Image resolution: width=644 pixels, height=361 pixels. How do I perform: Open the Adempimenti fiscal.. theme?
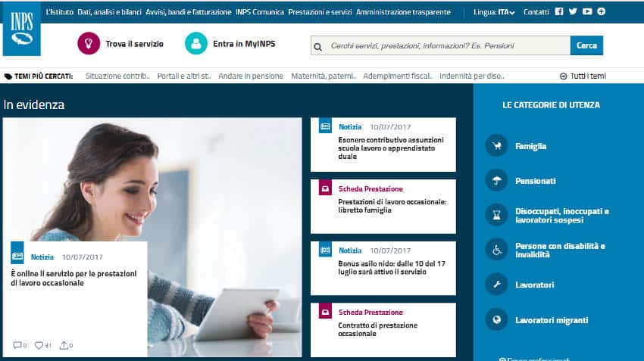point(398,76)
